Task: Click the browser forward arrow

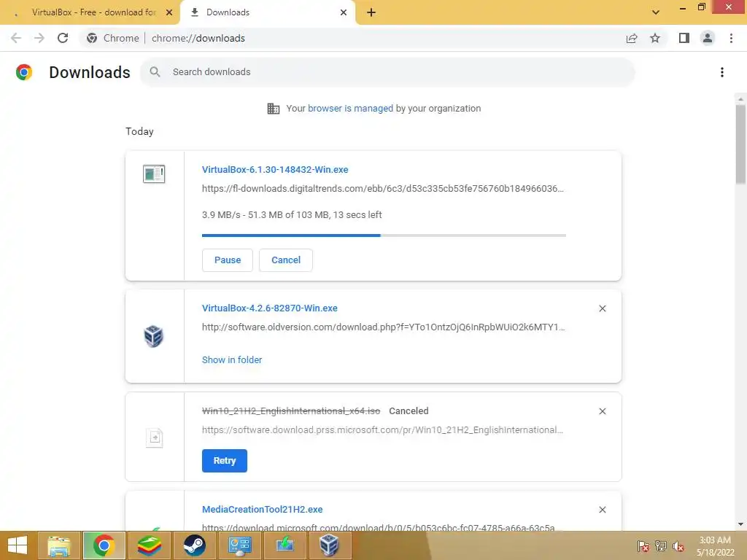Action: (39, 38)
